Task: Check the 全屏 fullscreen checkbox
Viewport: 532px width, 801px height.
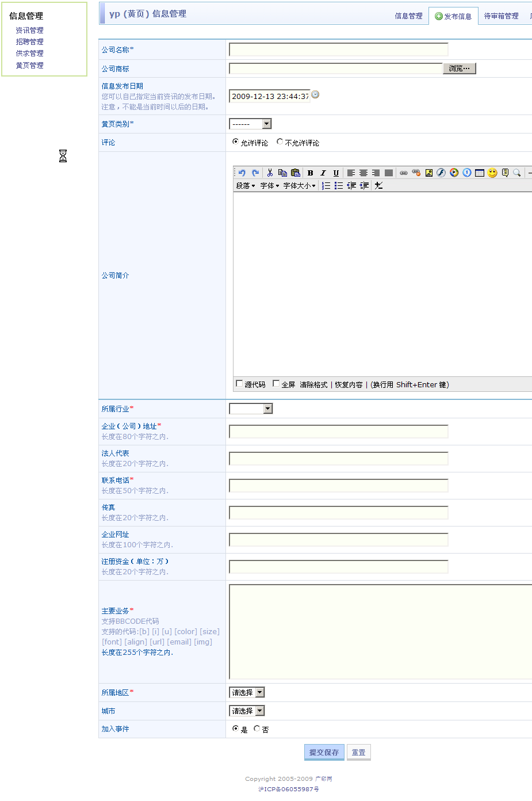Action: (276, 384)
